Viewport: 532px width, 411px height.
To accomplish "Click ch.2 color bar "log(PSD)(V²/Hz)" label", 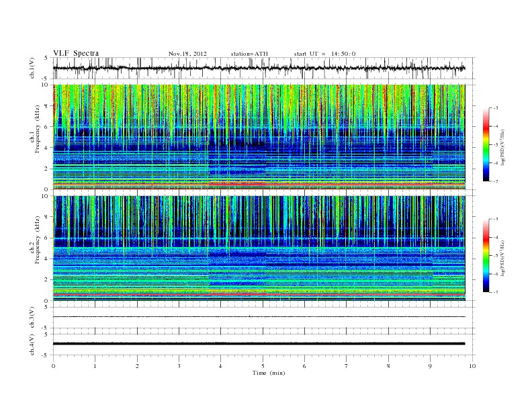I will tap(504, 258).
